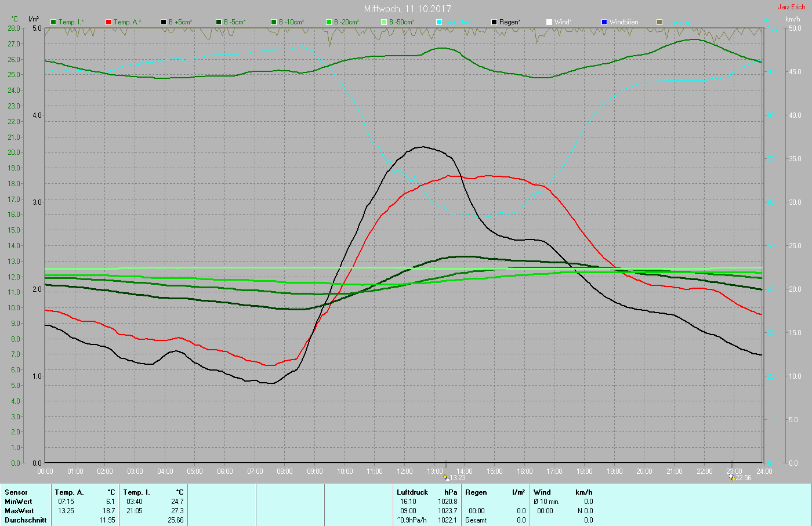Click the black B +5cm legend swatch
This screenshot has height=526, width=812.
coord(164,22)
